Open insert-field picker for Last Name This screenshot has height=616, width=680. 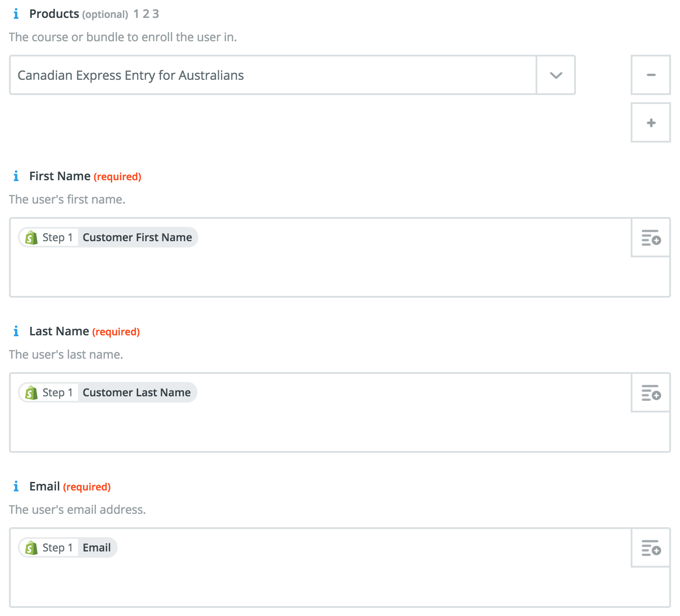651,393
